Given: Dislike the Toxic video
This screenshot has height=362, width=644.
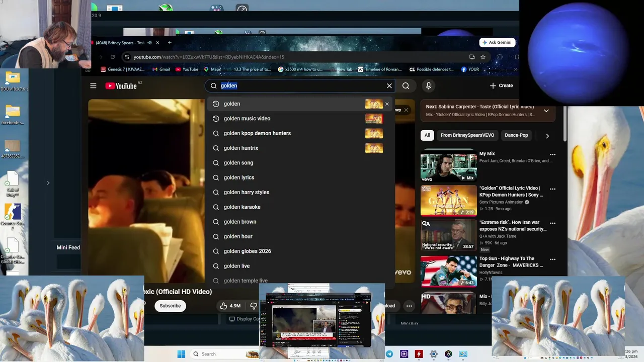Looking at the screenshot, I should tap(253, 306).
